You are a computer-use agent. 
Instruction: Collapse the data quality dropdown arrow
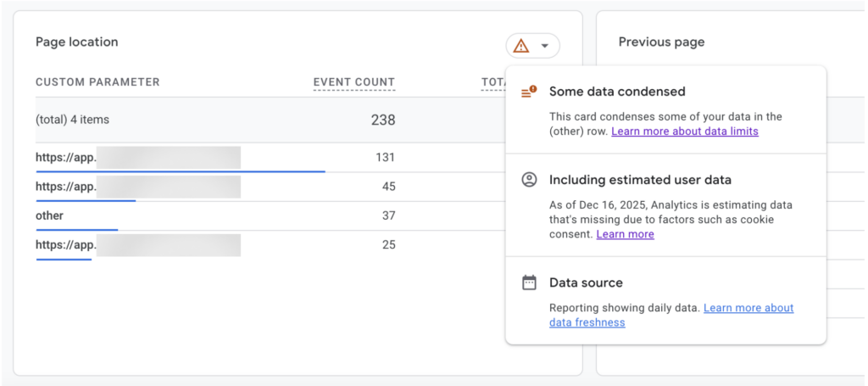tap(545, 46)
